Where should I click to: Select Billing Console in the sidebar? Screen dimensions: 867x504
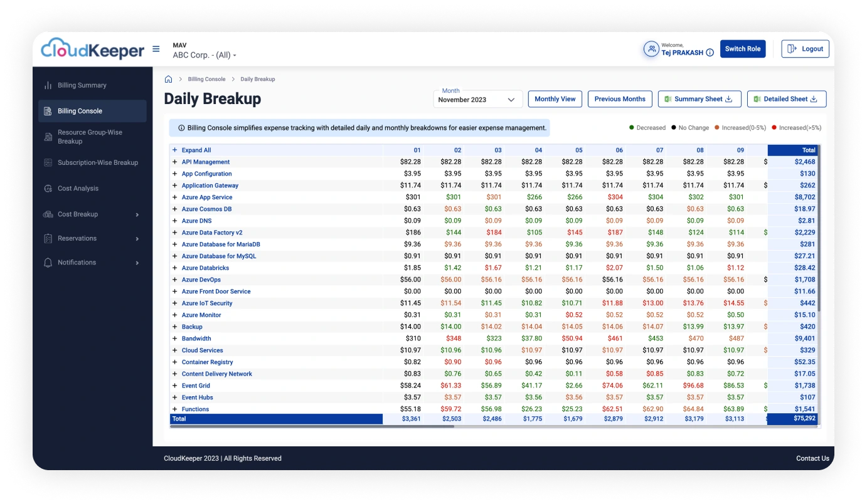click(x=92, y=111)
